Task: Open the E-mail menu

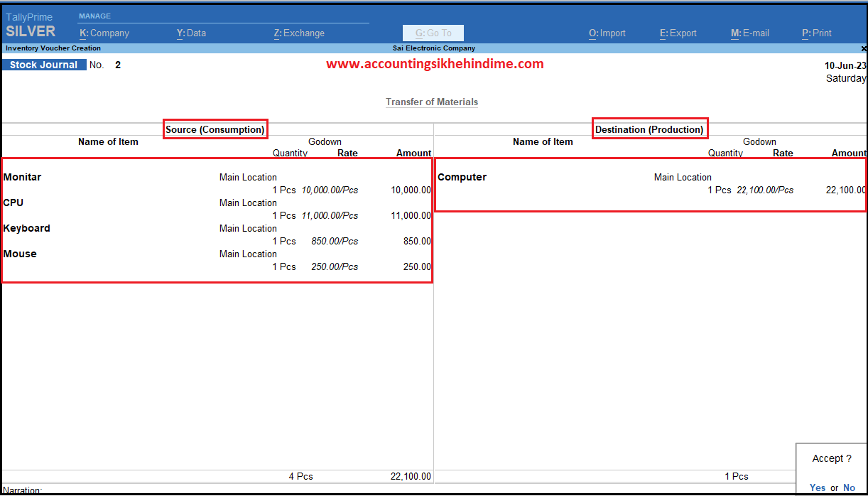Action: click(749, 33)
